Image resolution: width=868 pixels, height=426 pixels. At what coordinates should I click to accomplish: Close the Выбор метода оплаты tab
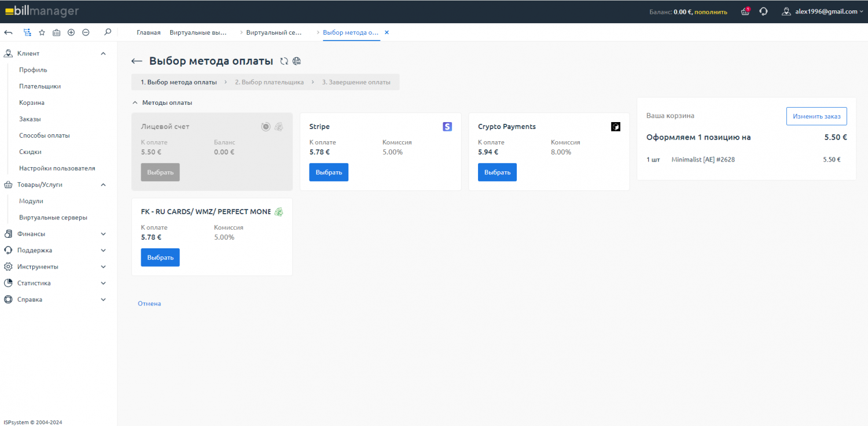[387, 32]
